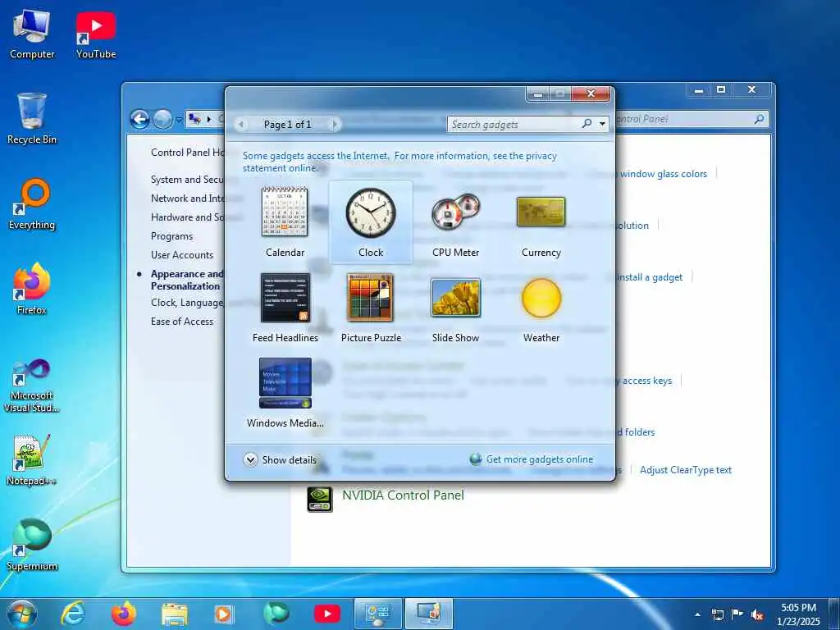This screenshot has width=840, height=630.
Task: Click the Control Panel back button
Action: [139, 119]
